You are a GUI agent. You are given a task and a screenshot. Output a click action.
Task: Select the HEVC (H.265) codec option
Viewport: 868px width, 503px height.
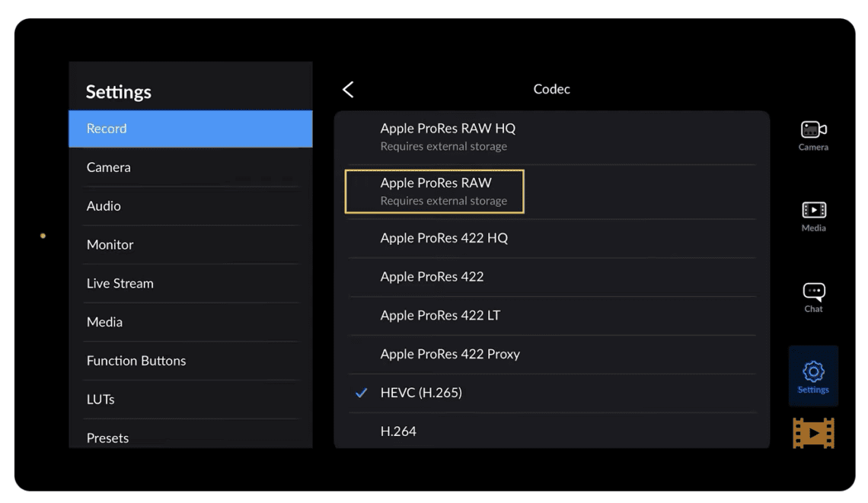(x=421, y=393)
